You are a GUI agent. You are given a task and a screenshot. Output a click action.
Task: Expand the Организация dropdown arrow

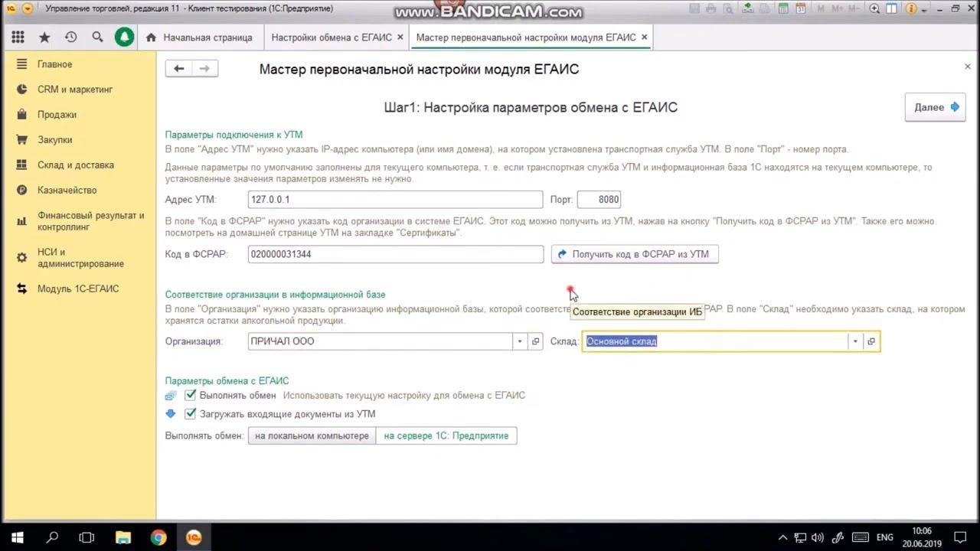coord(520,341)
